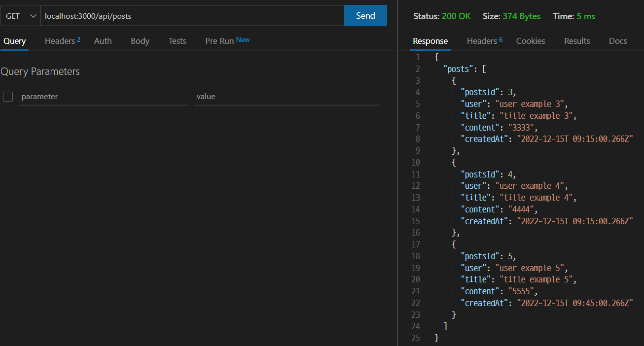
Task: Open the Pre Run tab
Action: click(x=227, y=41)
